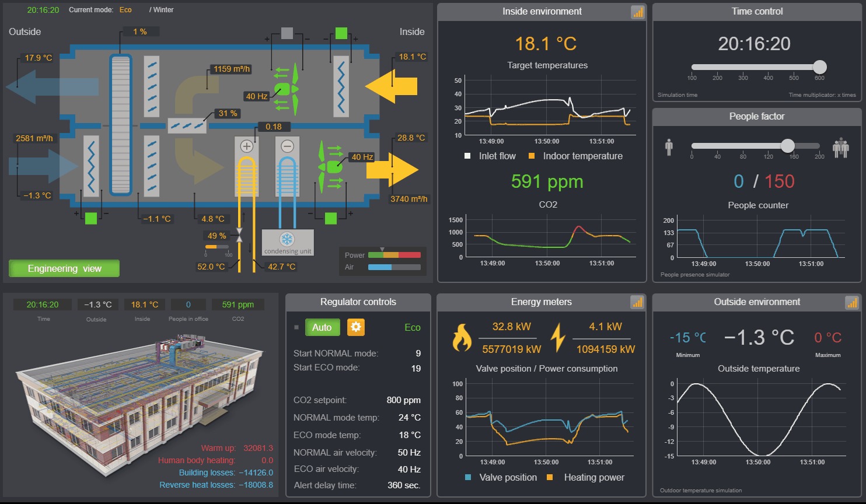
Task: Click the CO2 setpoint value field
Action: pyautogui.click(x=403, y=400)
